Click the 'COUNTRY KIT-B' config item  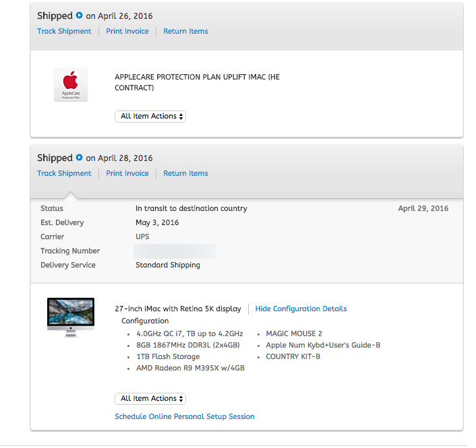click(x=293, y=356)
